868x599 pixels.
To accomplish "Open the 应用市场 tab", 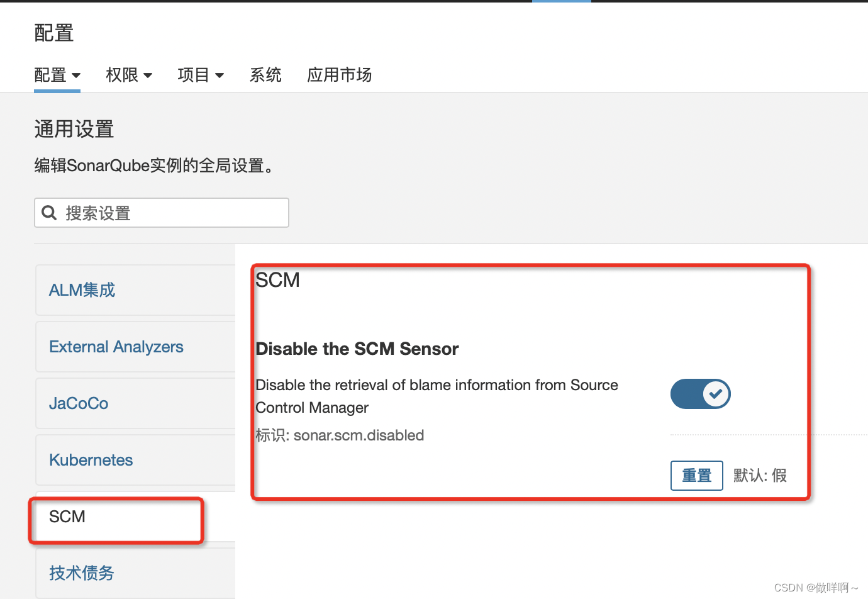I will 340,75.
